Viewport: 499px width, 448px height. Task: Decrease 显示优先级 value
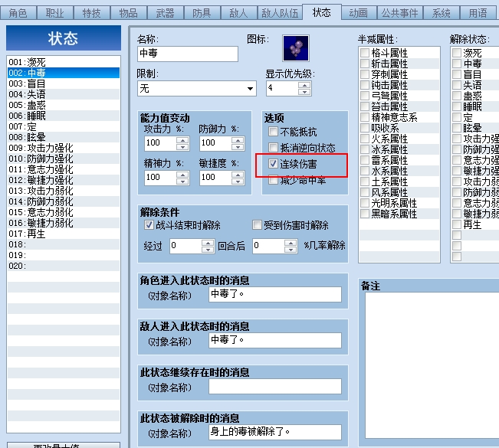[304, 92]
